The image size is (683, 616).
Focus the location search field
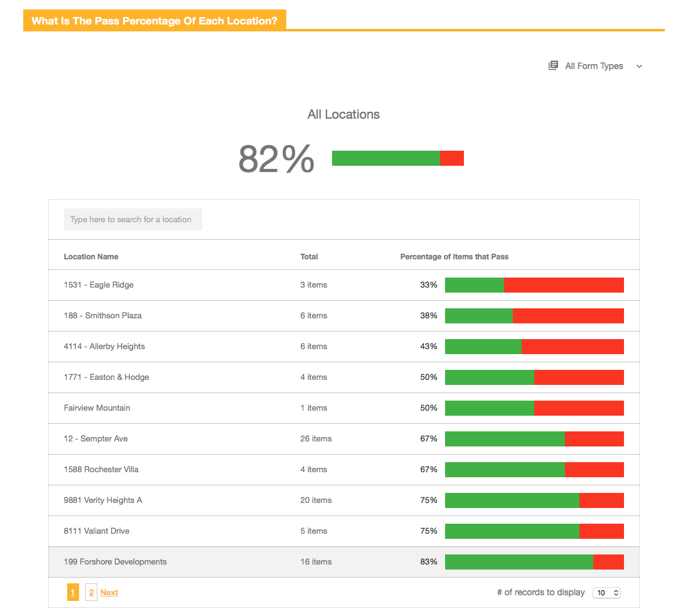(133, 220)
